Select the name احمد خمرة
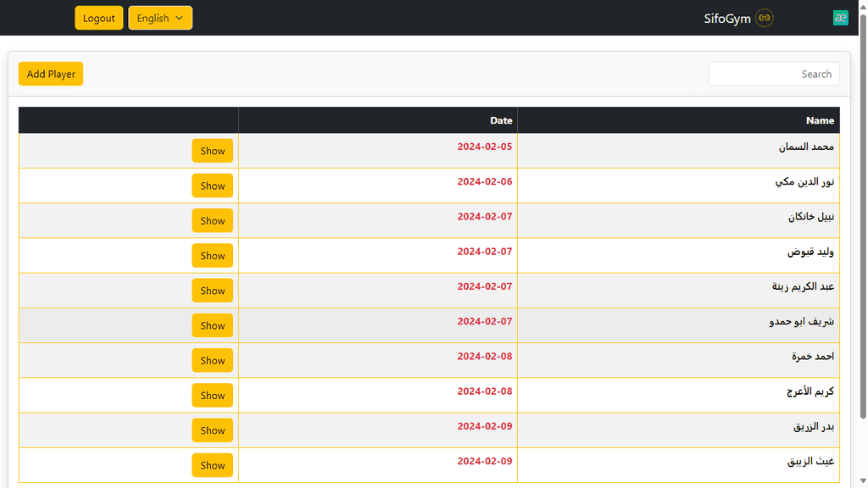The image size is (868, 488). click(813, 356)
